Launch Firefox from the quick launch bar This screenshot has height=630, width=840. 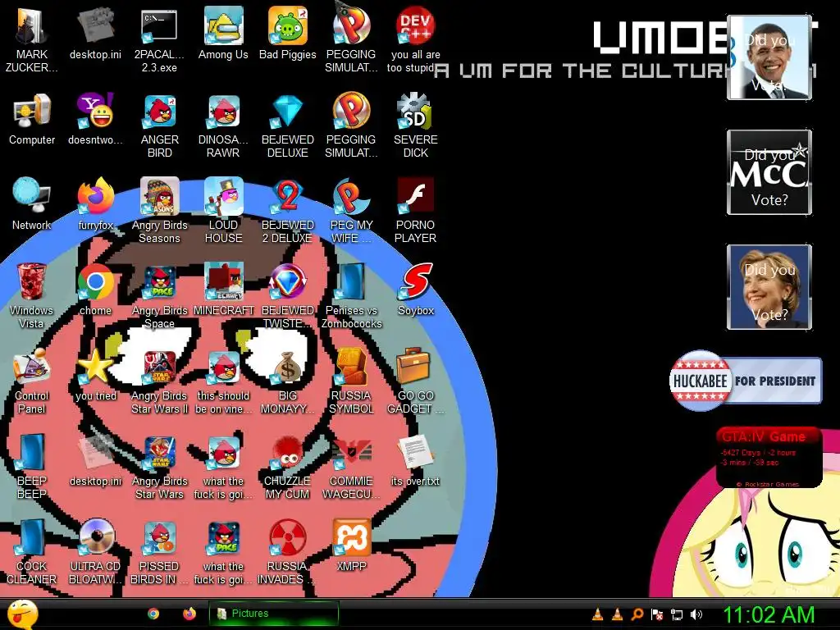click(x=189, y=614)
